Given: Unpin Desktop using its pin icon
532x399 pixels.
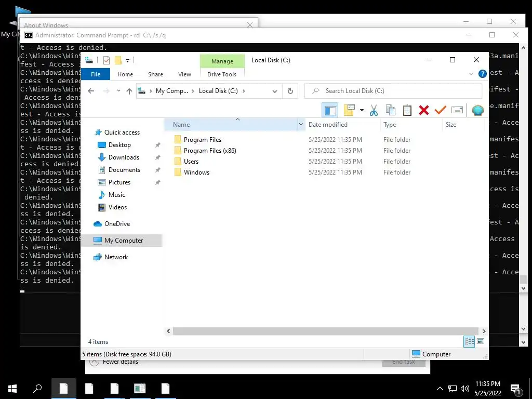Looking at the screenshot, I should [x=158, y=145].
